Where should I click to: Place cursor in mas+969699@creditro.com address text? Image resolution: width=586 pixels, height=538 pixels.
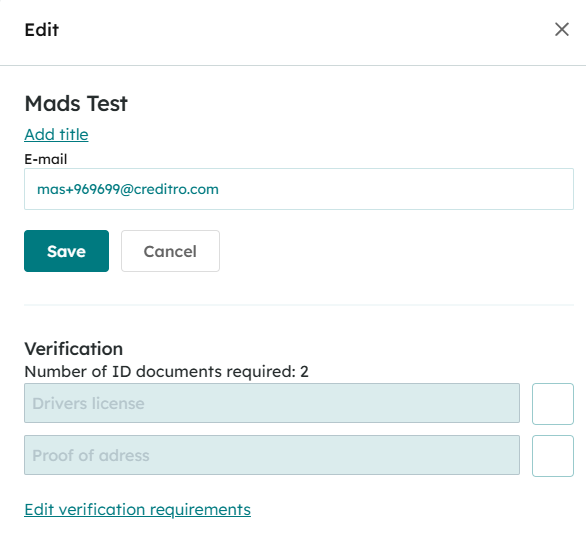(128, 189)
